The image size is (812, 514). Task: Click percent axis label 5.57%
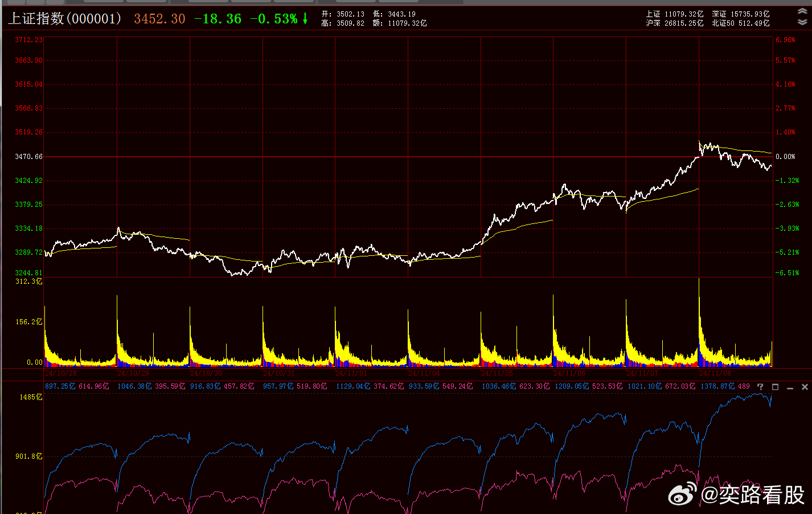(785, 60)
